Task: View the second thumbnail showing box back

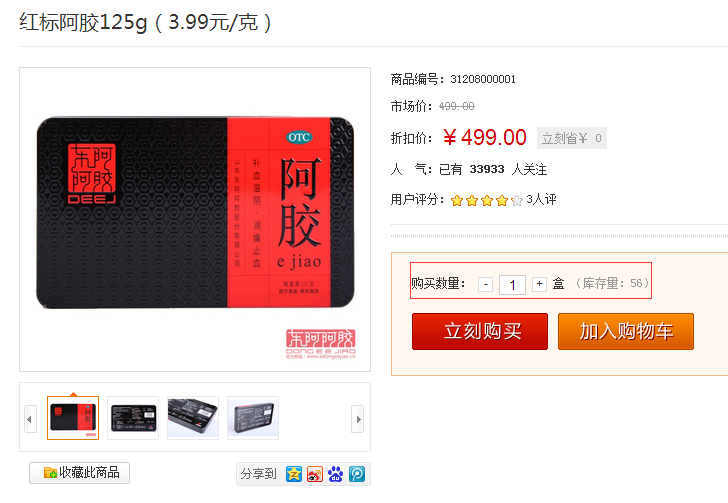Action: pyautogui.click(x=133, y=418)
